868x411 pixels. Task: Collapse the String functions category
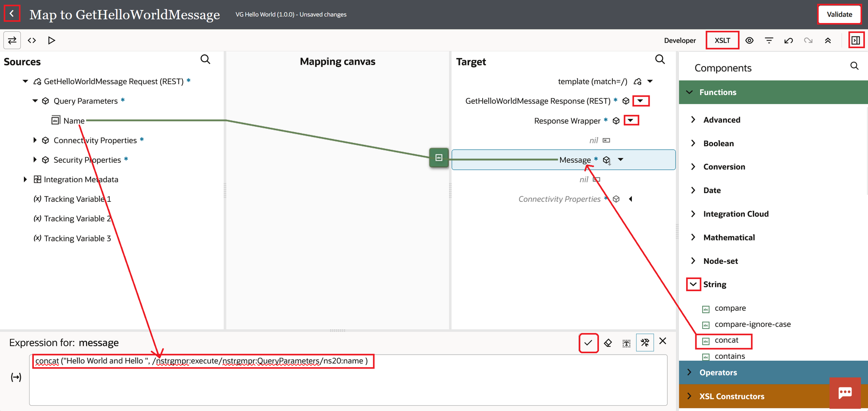(x=693, y=284)
